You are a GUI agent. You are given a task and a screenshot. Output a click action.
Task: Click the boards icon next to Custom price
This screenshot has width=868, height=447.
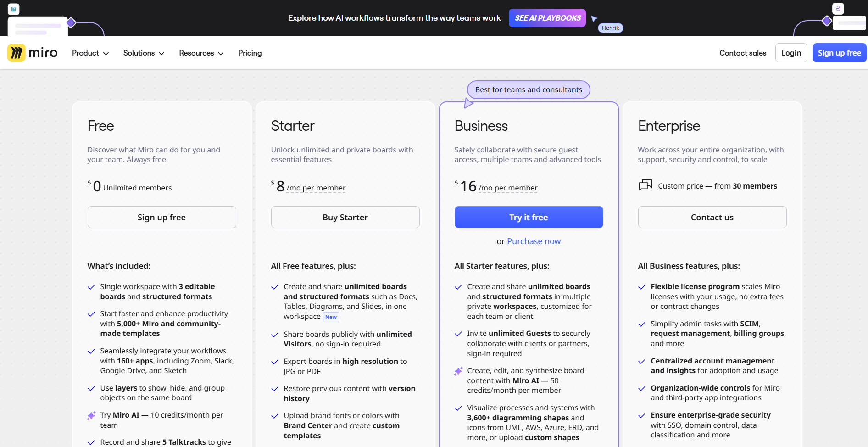[x=645, y=185]
